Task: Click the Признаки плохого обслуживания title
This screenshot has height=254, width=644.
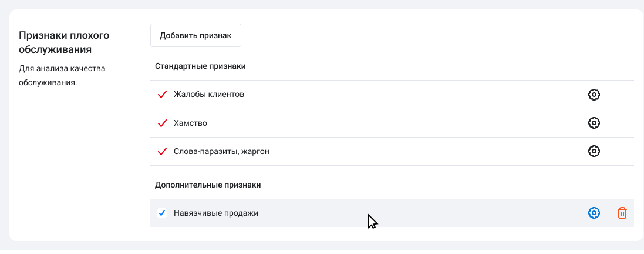Action: [x=64, y=42]
